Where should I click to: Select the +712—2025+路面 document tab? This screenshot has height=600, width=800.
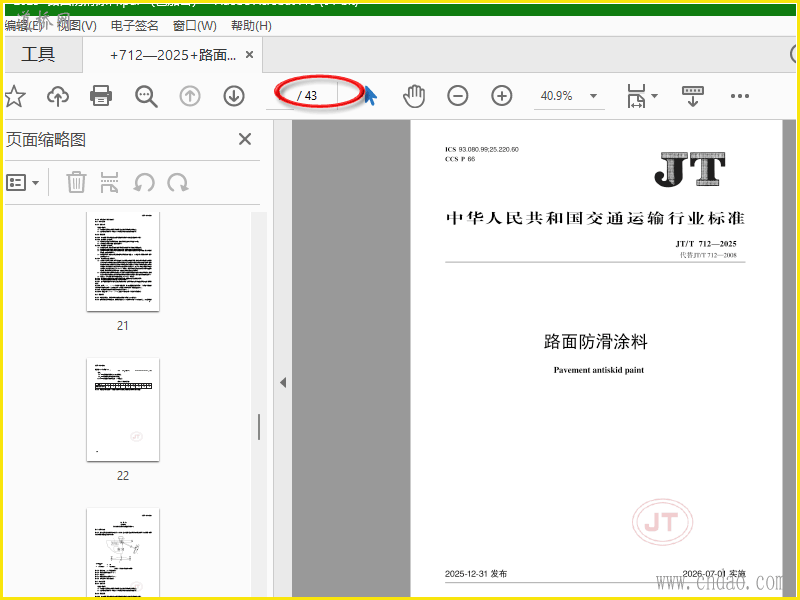coord(172,55)
